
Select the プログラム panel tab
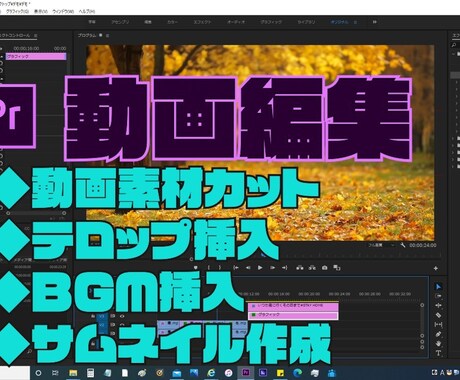87,35
